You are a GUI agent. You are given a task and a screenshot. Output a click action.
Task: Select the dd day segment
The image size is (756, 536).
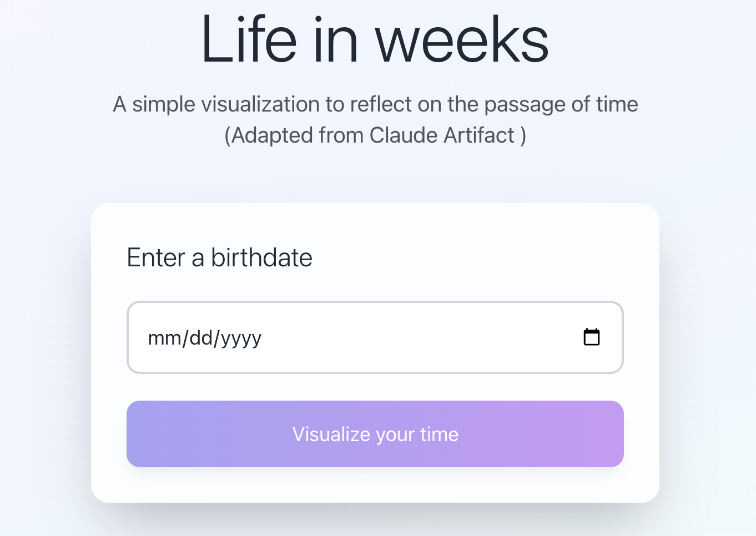coord(200,338)
